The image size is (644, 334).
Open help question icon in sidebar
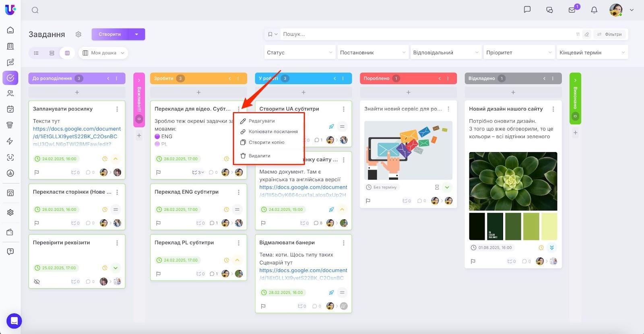coord(10,252)
